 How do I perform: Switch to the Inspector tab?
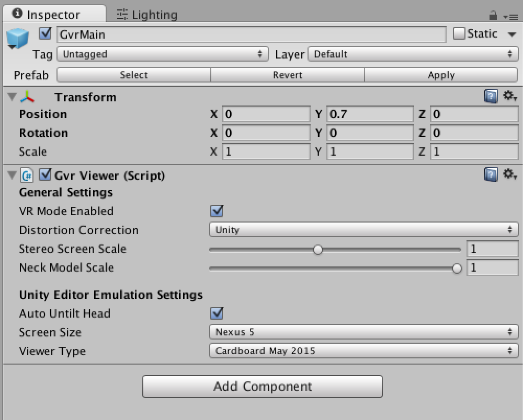pyautogui.click(x=54, y=14)
